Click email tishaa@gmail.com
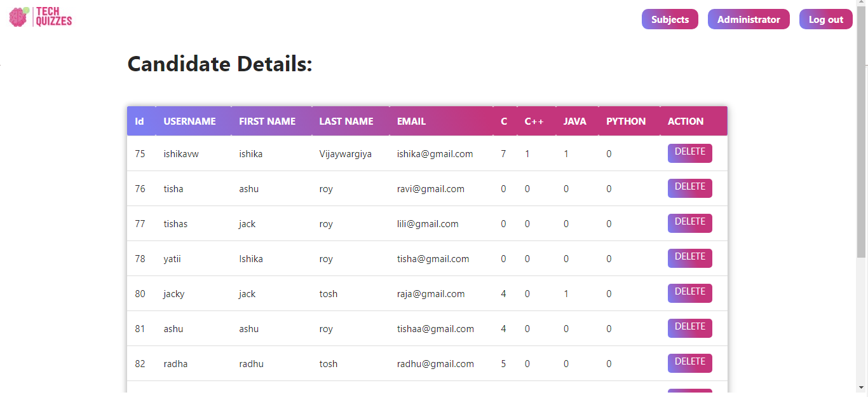Screen dimensions: 868x397 coord(435,328)
